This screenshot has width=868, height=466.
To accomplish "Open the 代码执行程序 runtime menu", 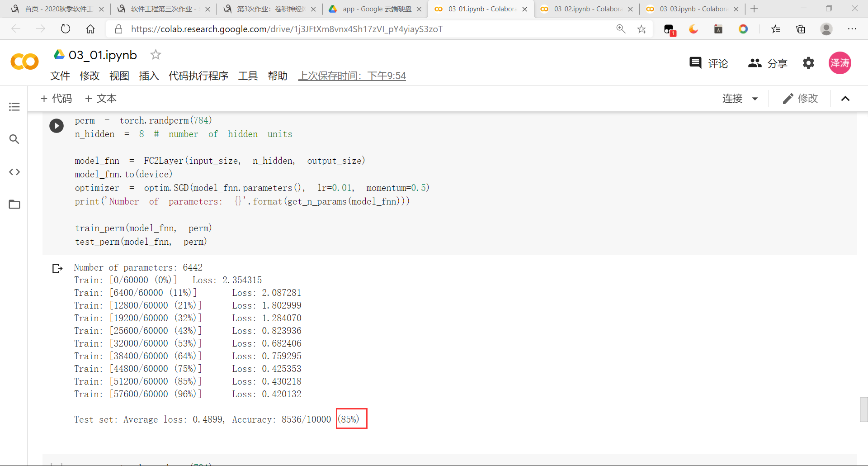I will tap(198, 76).
